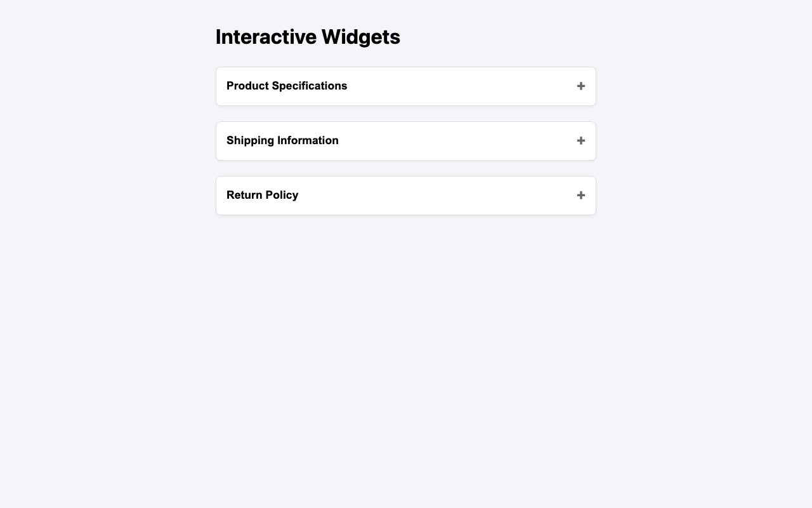Select the Shipping Information header text
The height and width of the screenshot is (508, 812).
tap(283, 140)
